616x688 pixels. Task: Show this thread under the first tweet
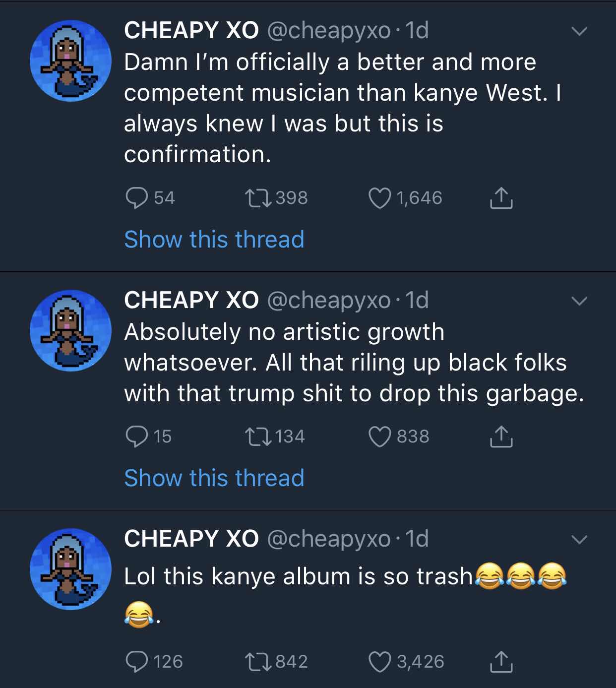pyautogui.click(x=214, y=239)
